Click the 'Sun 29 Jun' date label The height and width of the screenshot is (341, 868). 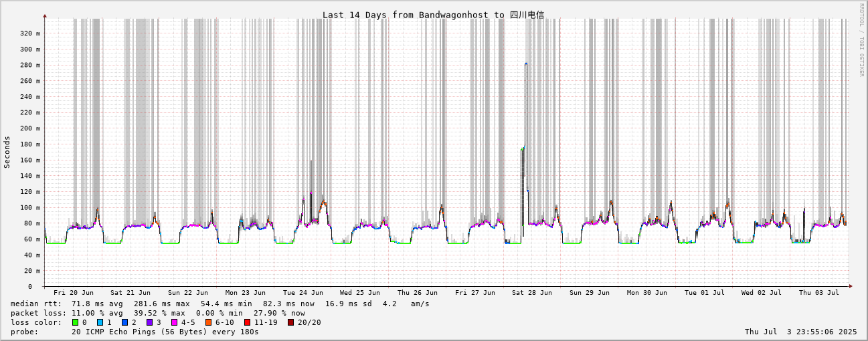tap(590, 293)
